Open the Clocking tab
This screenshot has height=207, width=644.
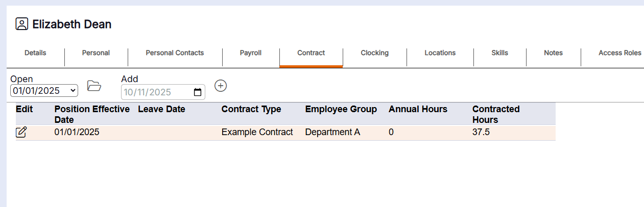[374, 53]
